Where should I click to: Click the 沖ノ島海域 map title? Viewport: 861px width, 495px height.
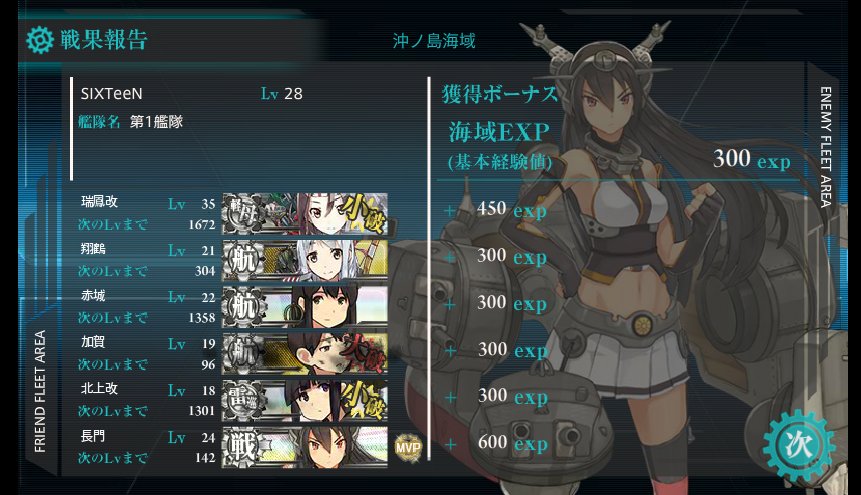point(434,40)
